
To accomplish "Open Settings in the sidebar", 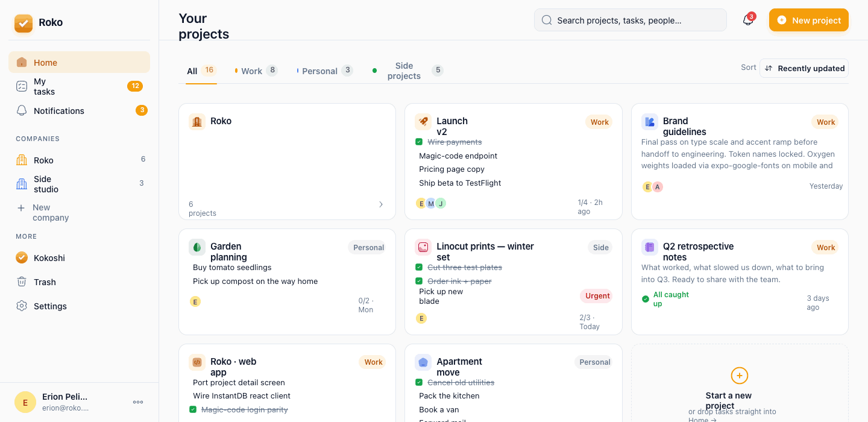I will coord(79,306).
